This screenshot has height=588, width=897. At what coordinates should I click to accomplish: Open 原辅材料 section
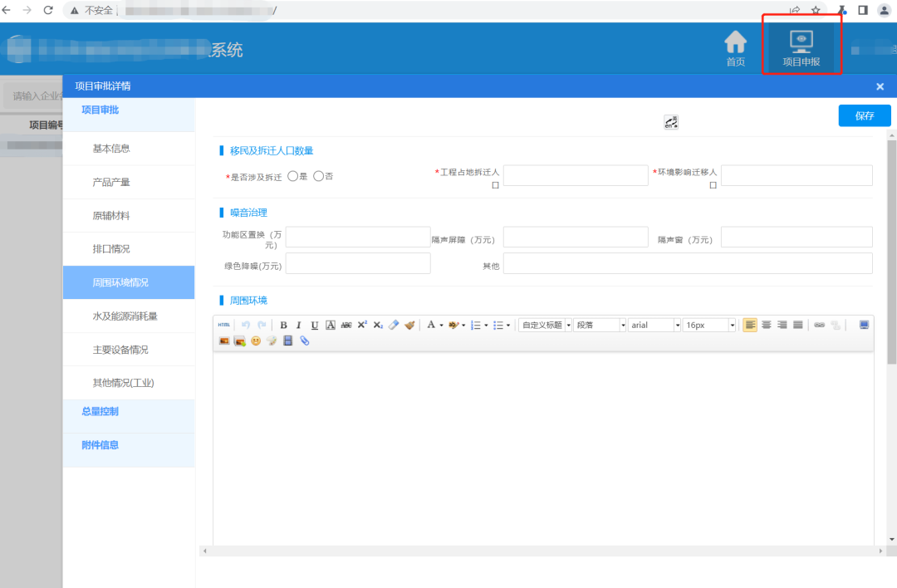coord(129,216)
